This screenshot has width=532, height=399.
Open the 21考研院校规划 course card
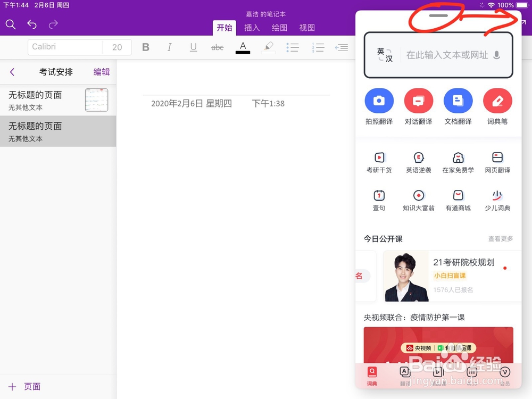(452, 276)
